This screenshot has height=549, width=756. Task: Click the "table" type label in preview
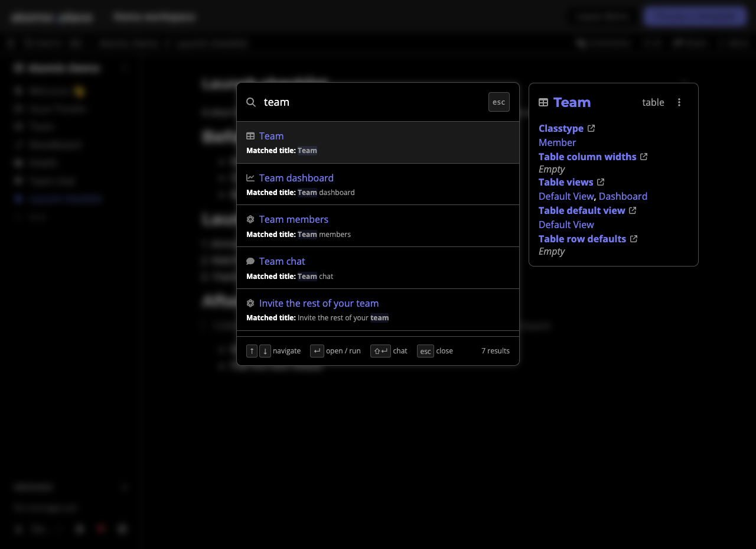click(653, 102)
